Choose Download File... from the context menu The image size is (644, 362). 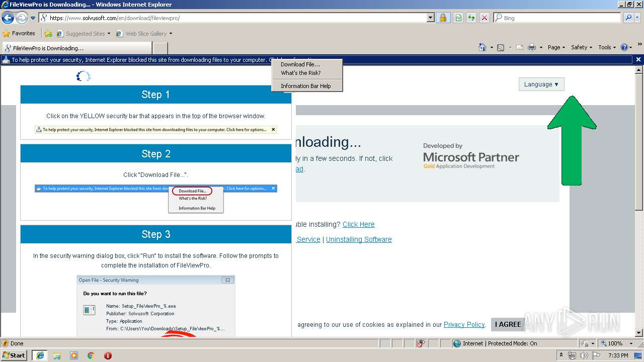300,64
